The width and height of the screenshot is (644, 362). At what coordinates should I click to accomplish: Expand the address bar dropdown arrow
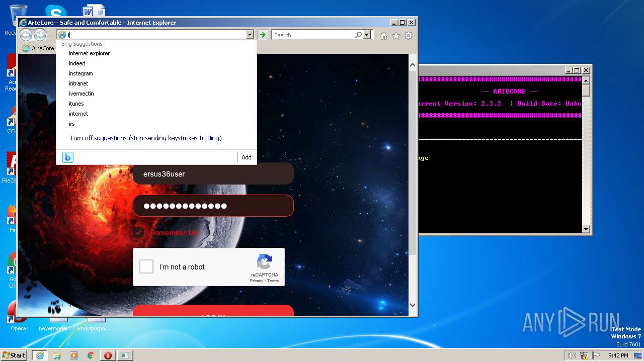tap(250, 35)
